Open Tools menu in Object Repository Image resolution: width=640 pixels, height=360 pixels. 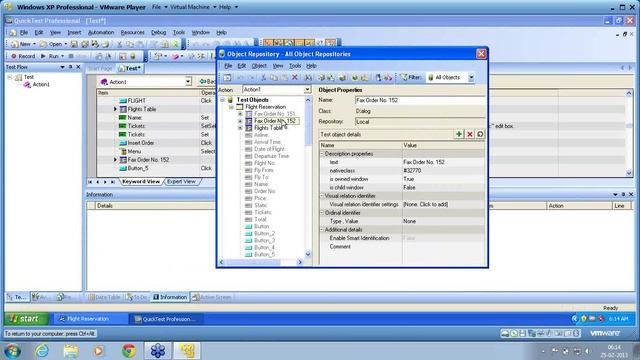[x=295, y=66]
